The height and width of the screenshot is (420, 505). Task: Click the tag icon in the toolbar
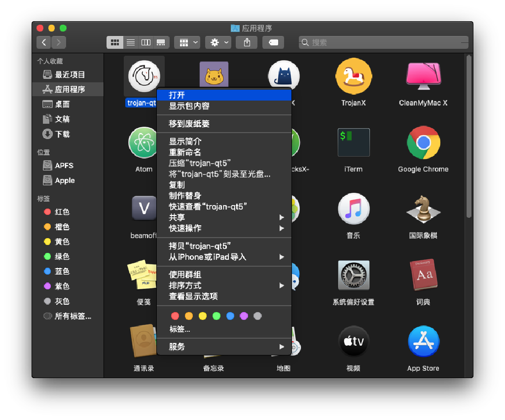[273, 42]
